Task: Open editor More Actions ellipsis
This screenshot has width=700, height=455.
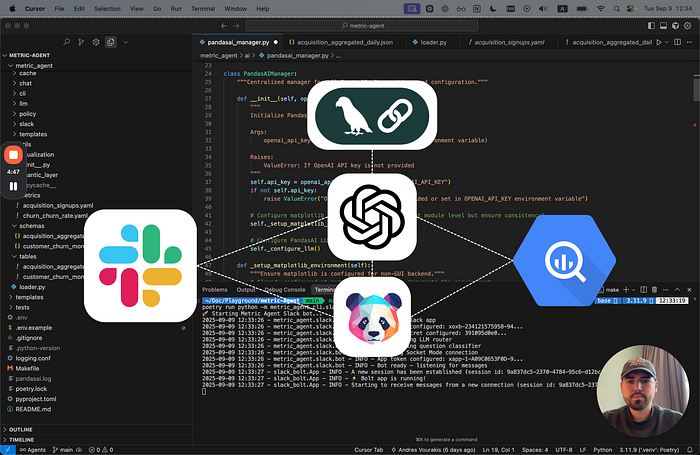Action: 690,42
